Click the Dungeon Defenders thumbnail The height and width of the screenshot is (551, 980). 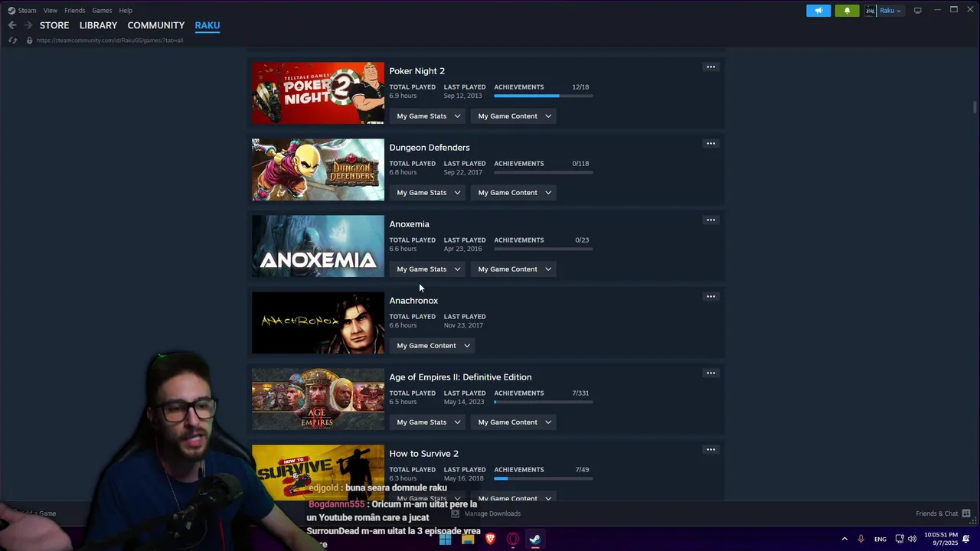coord(318,169)
